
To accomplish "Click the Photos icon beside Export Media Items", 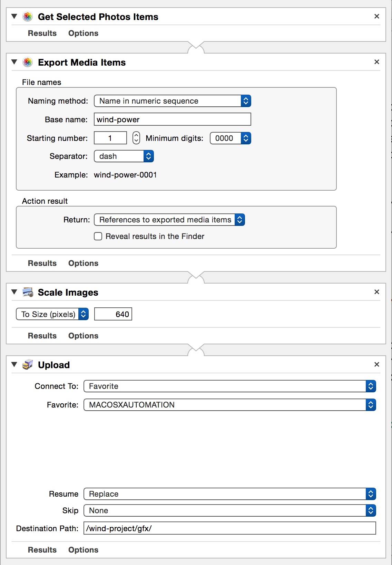I will 28,62.
